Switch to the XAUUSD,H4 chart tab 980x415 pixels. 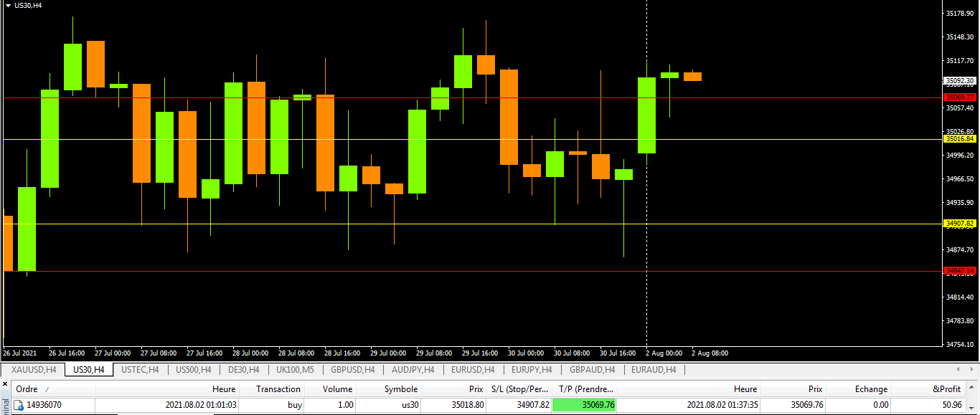click(34, 370)
